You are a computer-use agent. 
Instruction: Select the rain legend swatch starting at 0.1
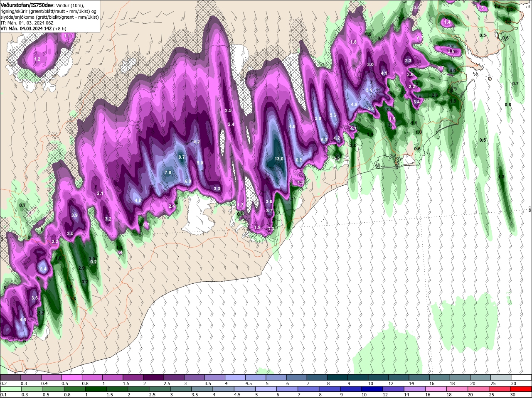coord(10,389)
